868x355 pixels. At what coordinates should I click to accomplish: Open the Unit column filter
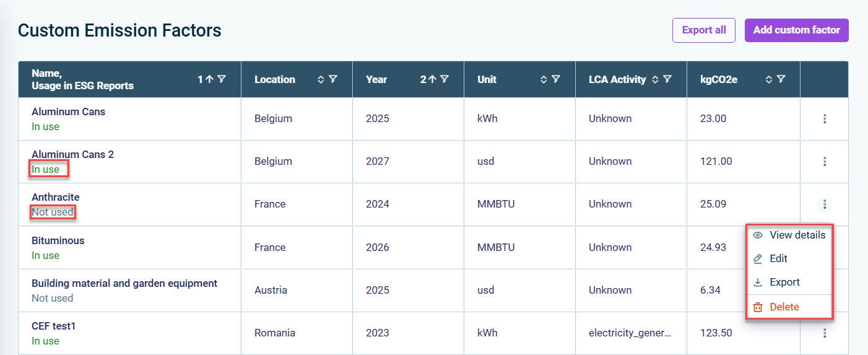(556, 79)
